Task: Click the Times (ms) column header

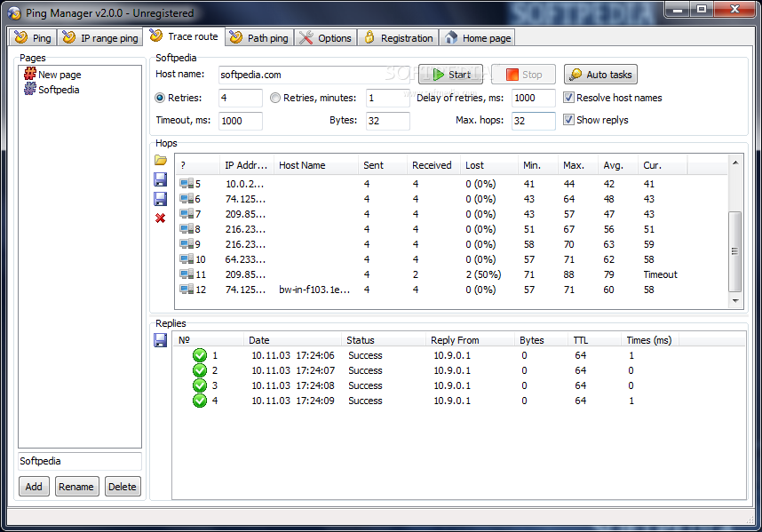Action: (x=650, y=340)
